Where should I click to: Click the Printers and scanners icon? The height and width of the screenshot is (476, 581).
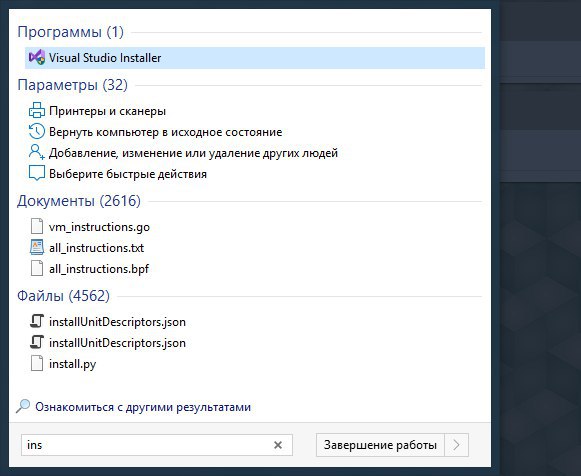37,110
